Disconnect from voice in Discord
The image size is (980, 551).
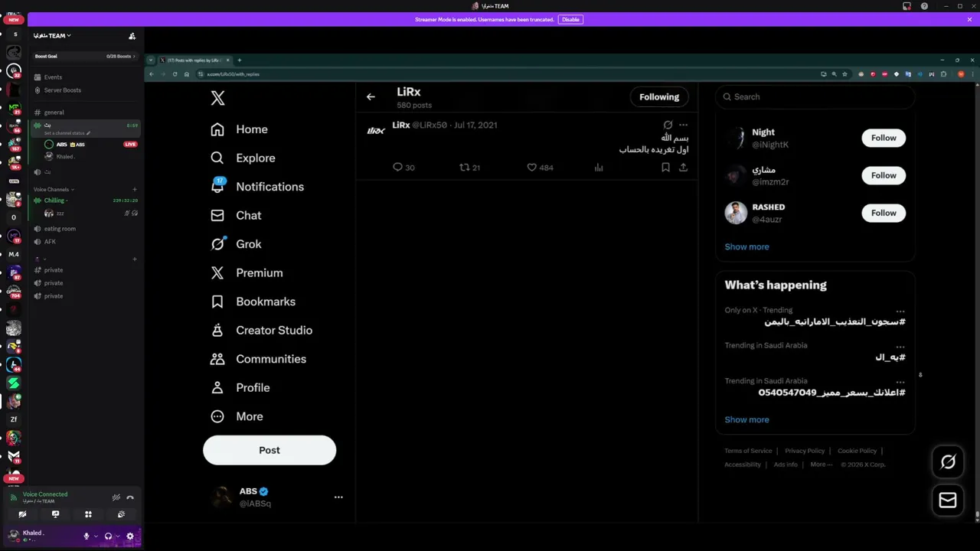(x=130, y=497)
